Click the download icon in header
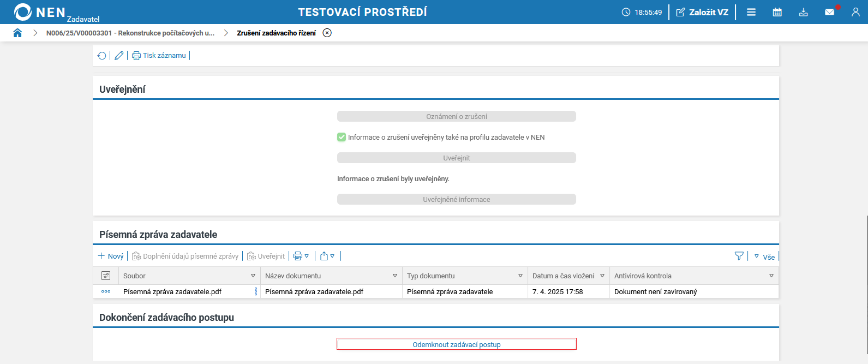The width and height of the screenshot is (868, 364). 804,12
